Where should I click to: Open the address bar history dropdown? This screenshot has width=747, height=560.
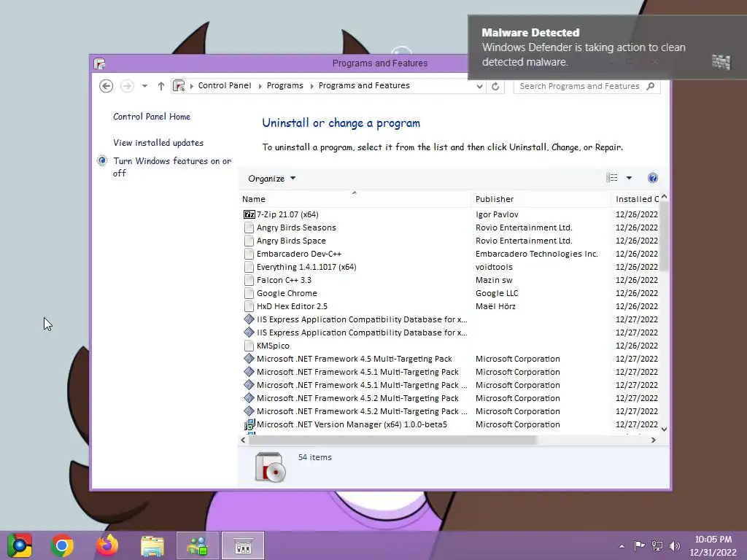pos(479,86)
